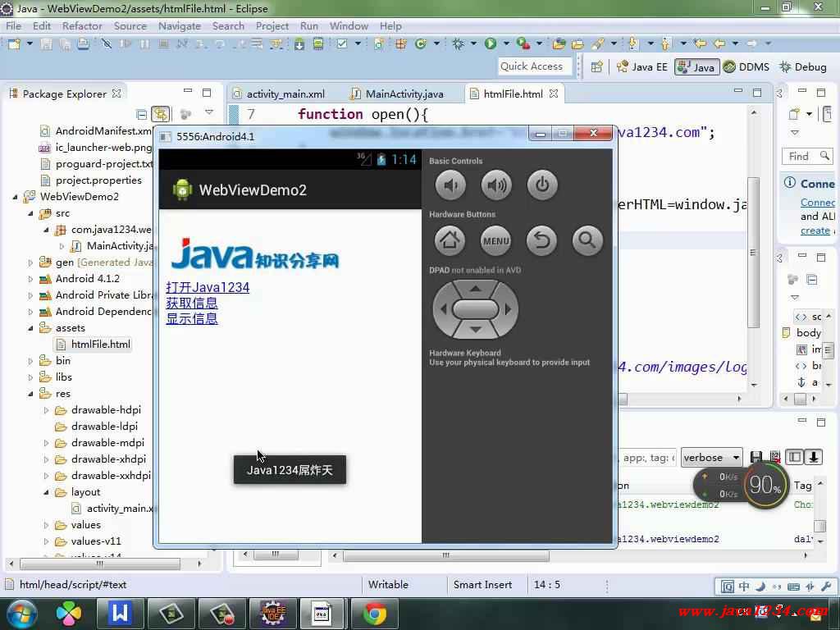Click Link with Editor in Package Explorer
Screen dimensions: 840x630
click(x=160, y=113)
